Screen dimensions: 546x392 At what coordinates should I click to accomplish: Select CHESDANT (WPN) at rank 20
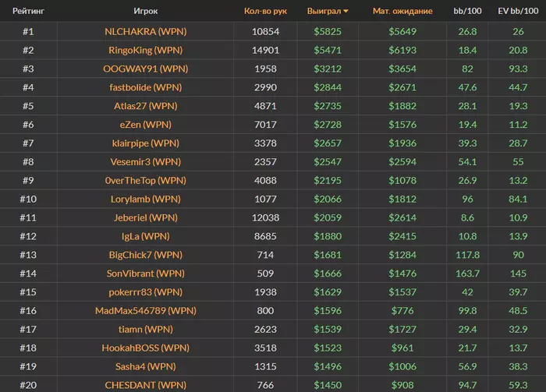[146, 385]
